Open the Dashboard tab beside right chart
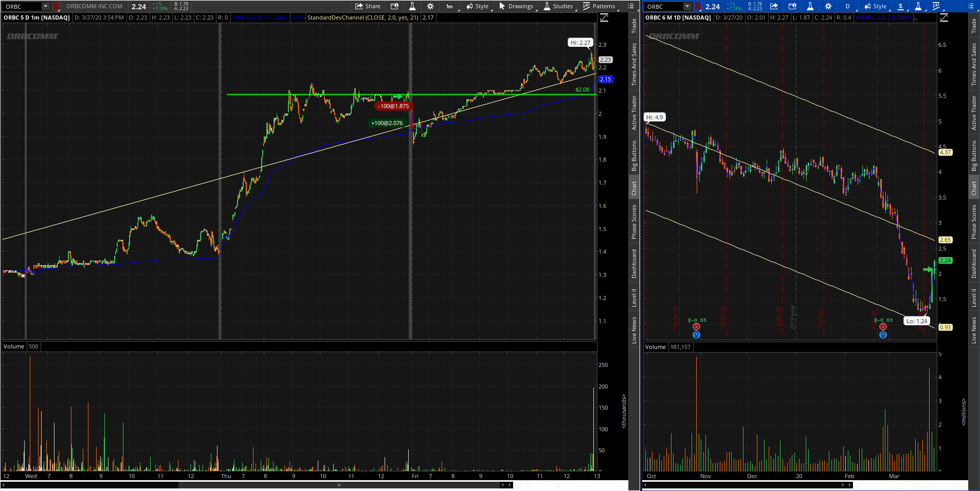 point(974,264)
